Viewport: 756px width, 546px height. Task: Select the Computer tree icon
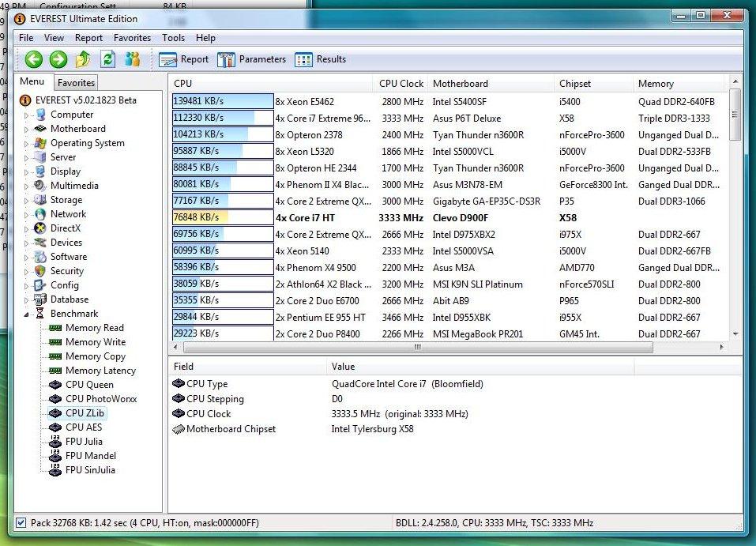(40, 115)
